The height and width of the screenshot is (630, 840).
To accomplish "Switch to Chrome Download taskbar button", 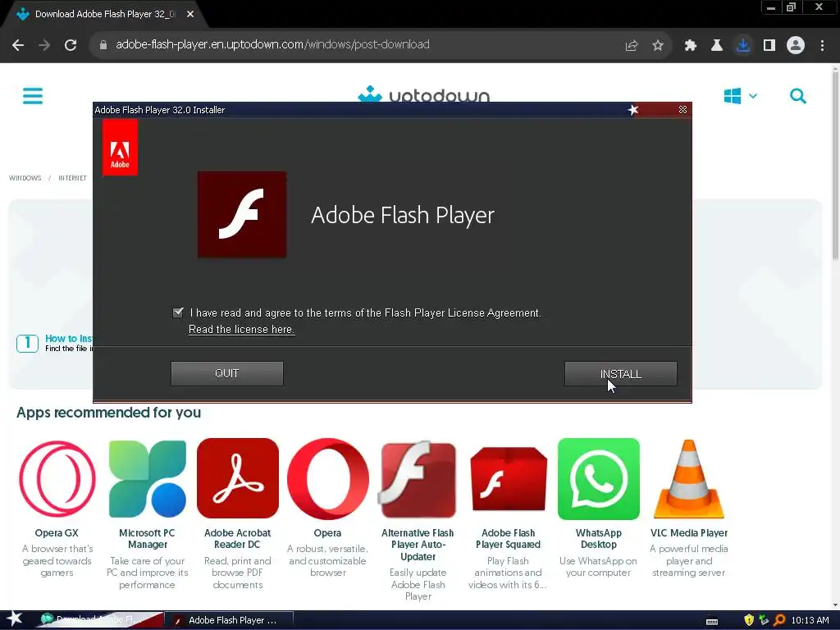I will (99, 620).
